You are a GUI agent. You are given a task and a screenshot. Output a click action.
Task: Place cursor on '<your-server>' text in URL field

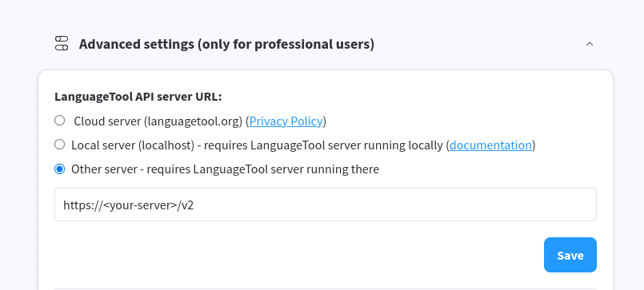pyautogui.click(x=140, y=205)
